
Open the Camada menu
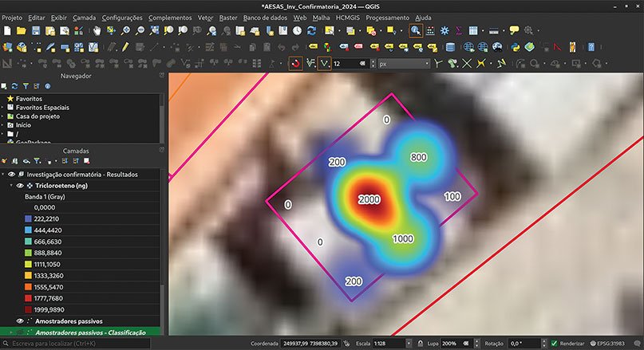coord(85,18)
